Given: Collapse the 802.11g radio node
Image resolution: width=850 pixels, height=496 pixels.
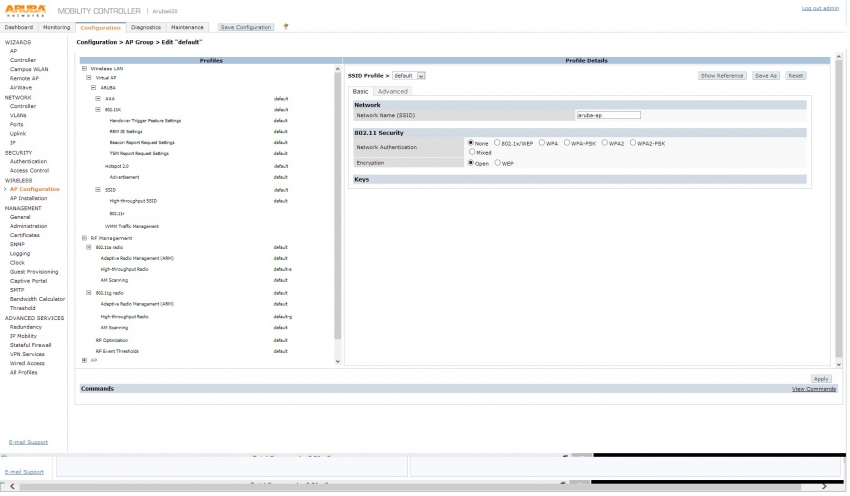Looking at the screenshot, I should coord(89,293).
